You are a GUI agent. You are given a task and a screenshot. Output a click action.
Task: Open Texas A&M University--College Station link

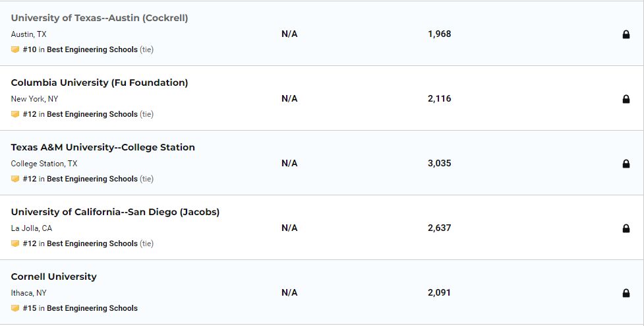pos(103,147)
